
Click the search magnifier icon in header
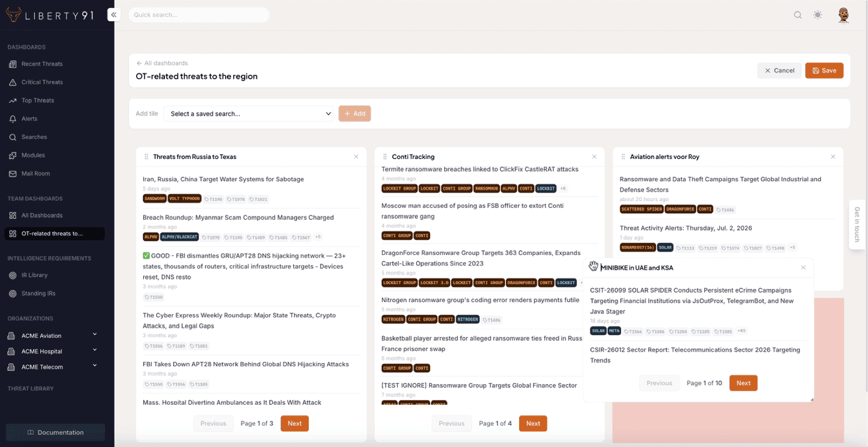click(x=797, y=15)
